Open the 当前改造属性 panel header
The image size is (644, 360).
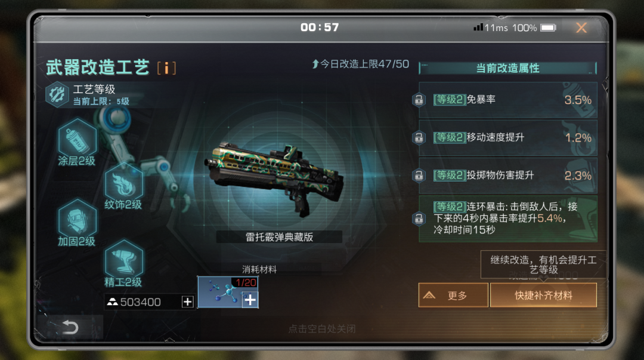coord(507,68)
